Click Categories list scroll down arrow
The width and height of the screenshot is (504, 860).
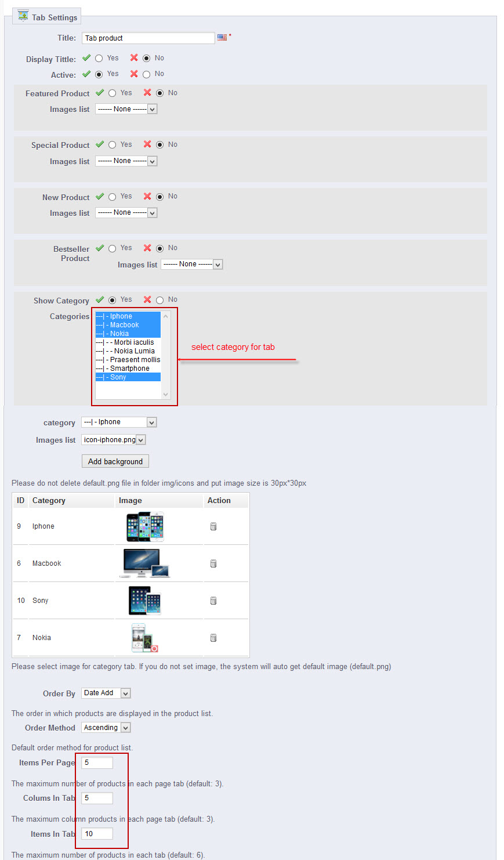pos(166,395)
